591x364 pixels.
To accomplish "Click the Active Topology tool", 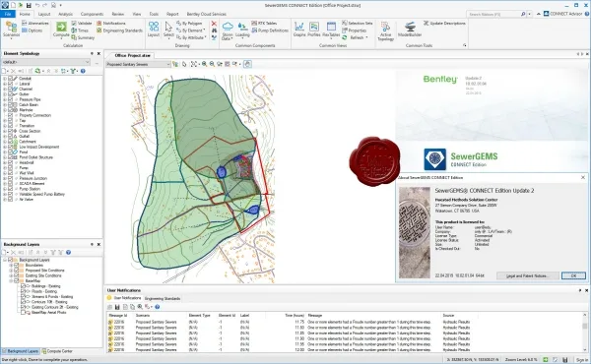I will pyautogui.click(x=385, y=30).
